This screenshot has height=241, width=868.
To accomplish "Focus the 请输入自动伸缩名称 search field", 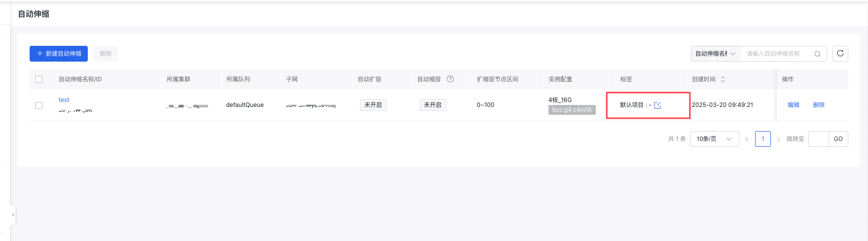I will tap(778, 54).
